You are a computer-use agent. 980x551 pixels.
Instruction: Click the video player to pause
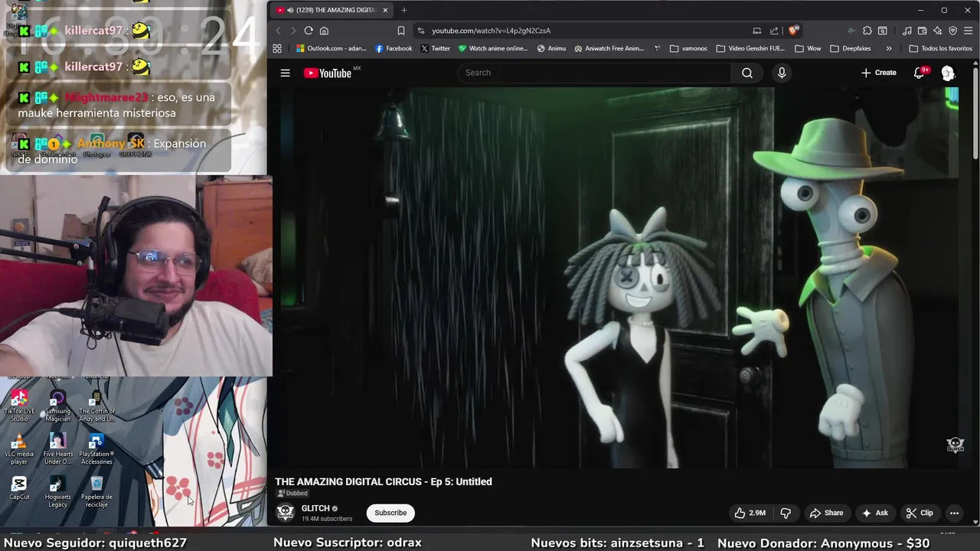tap(616, 277)
